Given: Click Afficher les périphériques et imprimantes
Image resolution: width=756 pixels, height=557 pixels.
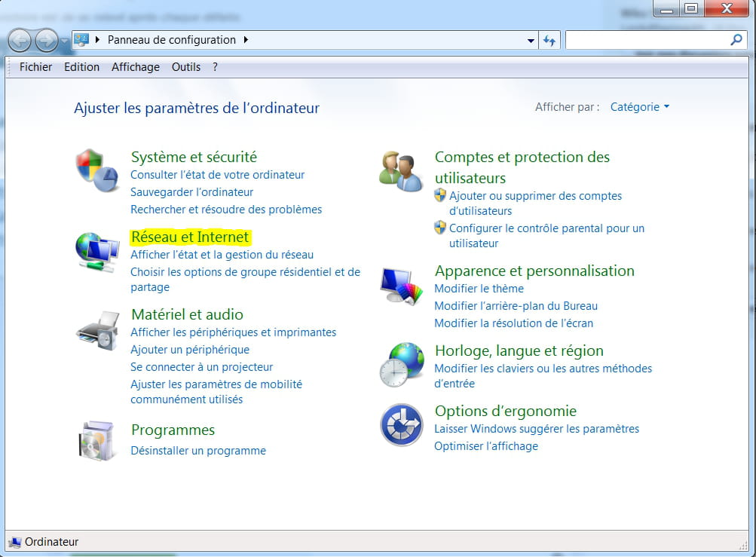Looking at the screenshot, I should pyautogui.click(x=234, y=332).
